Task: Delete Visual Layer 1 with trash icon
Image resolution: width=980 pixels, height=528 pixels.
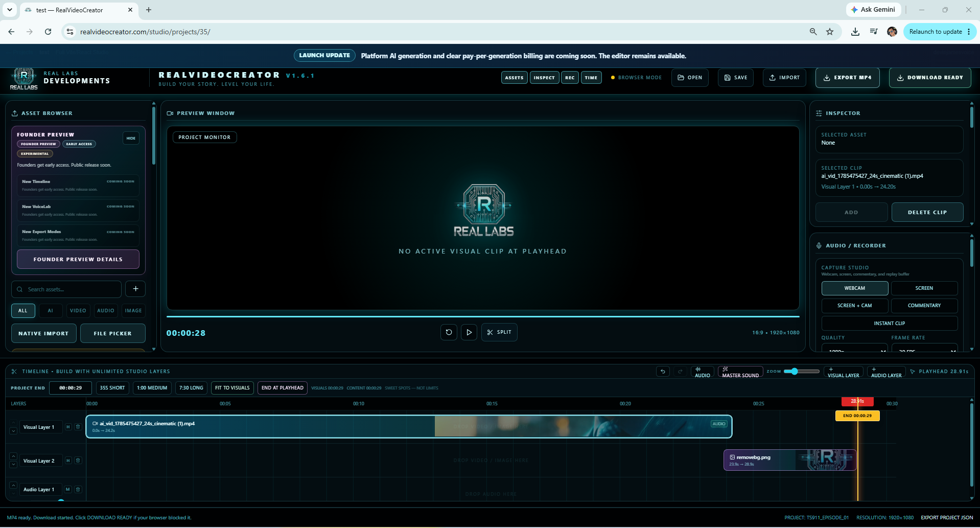Action: [x=78, y=427]
